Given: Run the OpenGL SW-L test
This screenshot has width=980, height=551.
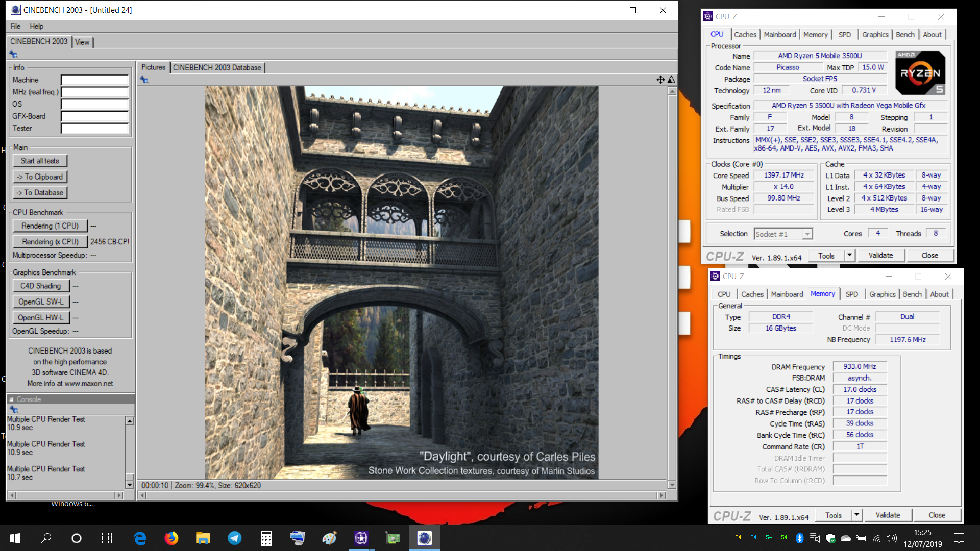Looking at the screenshot, I should click(x=40, y=302).
